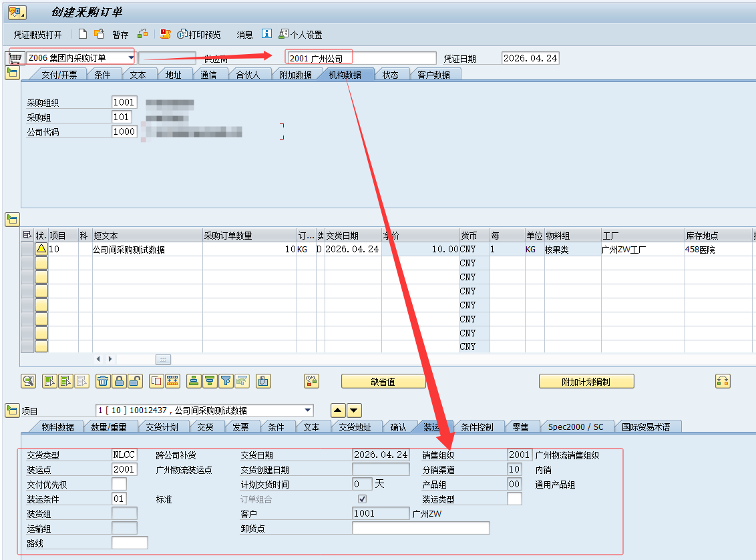This screenshot has width=756, height=560.
Task: Switch to the 交付/开票 header tab
Action: coord(59,75)
